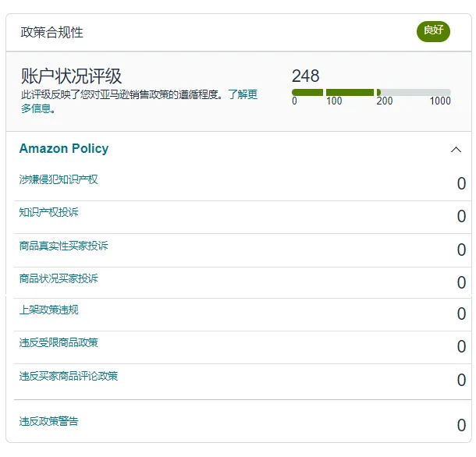The width and height of the screenshot is (476, 457).
Task: Click the count beside 知识产权投诉
Action: tap(460, 217)
